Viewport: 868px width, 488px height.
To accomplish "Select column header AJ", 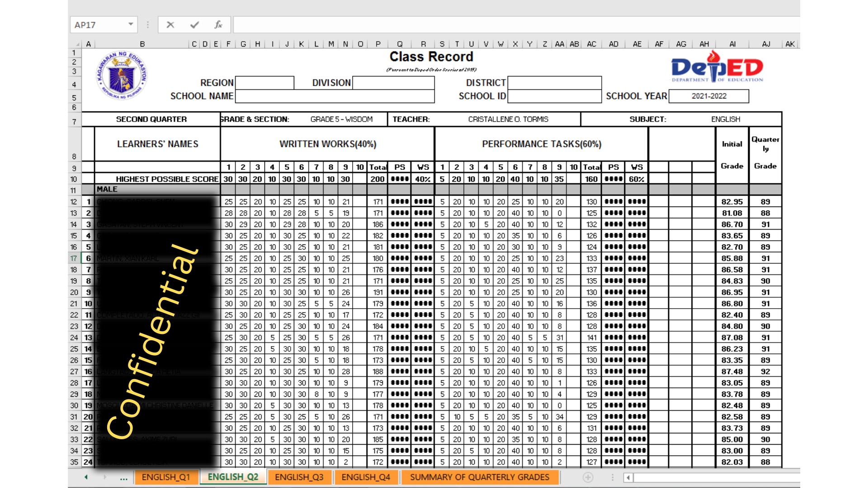I will point(766,44).
